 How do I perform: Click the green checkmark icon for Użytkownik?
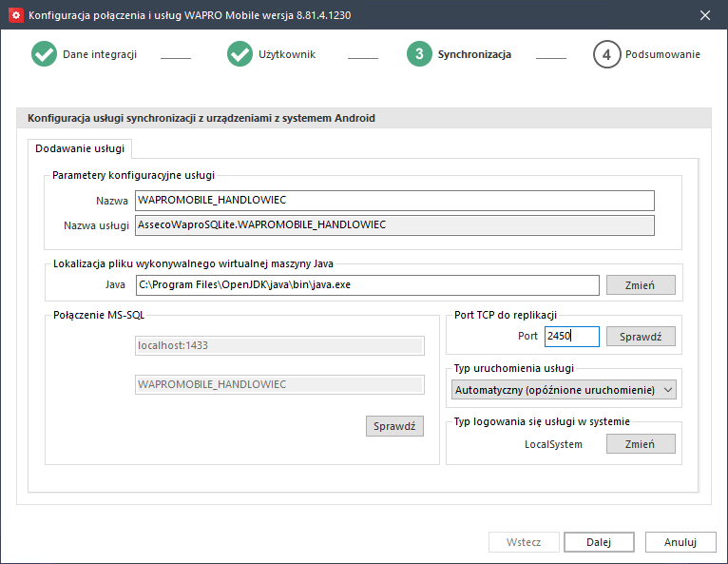pos(240,54)
